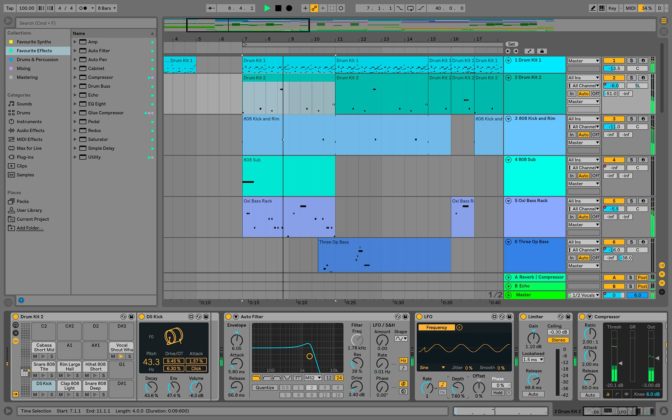Toggle Draw Mode pencil icon
672x420 pixels.
click(593, 8)
